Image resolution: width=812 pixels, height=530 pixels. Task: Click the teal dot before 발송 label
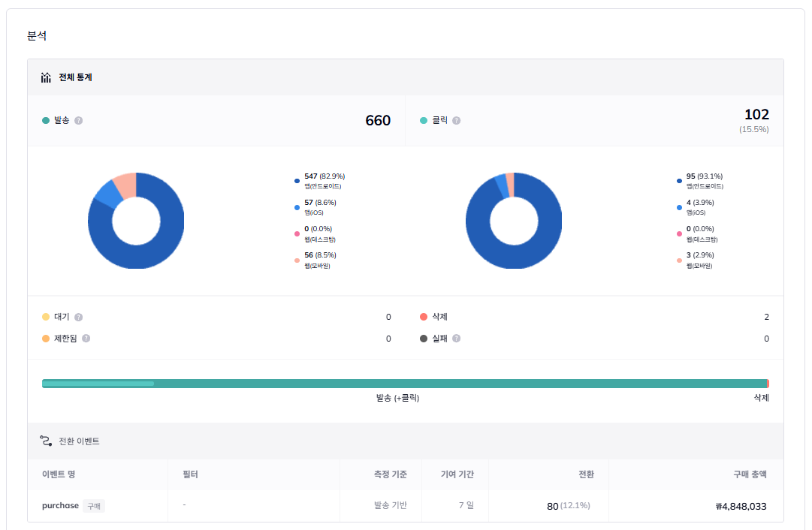point(46,121)
